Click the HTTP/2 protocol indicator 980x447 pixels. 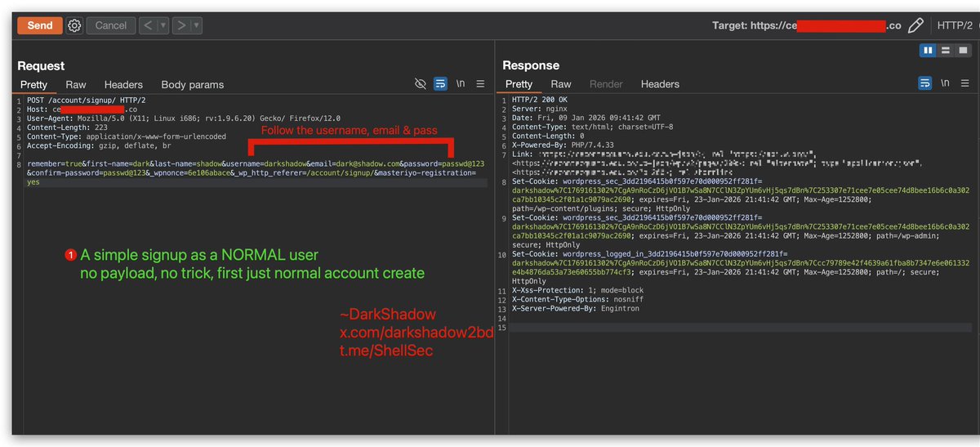click(955, 25)
